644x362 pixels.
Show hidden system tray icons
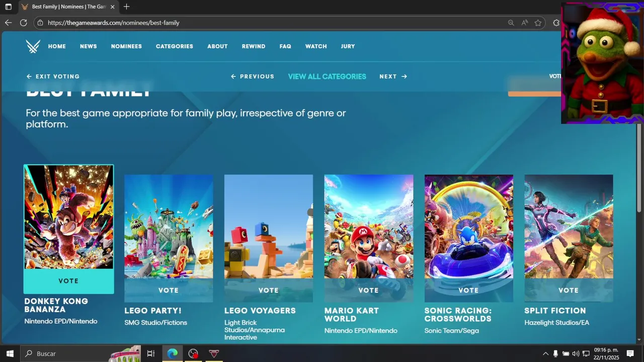pyautogui.click(x=545, y=353)
